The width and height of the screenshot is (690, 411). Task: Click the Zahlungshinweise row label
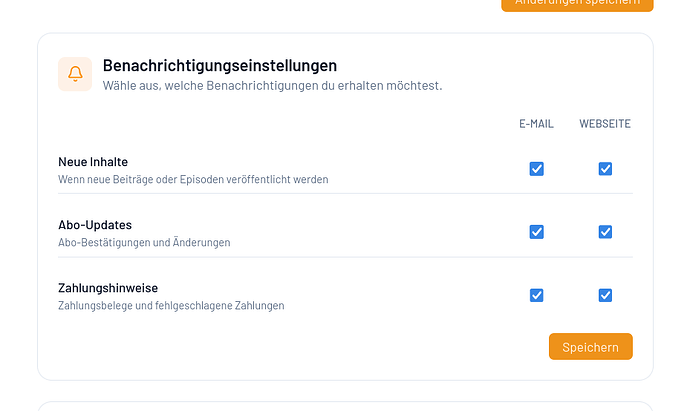(x=108, y=288)
